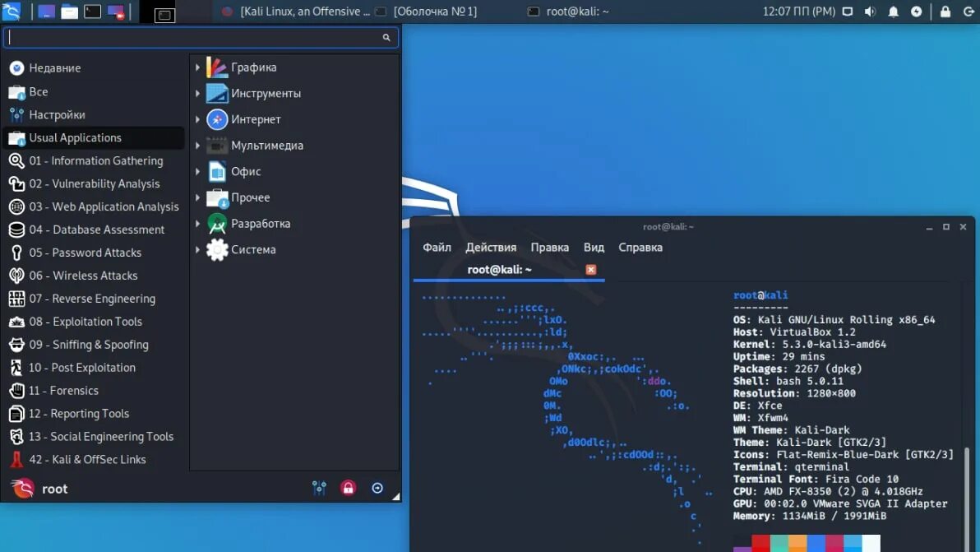Select the Usual Applications category
This screenshot has width=980, height=552.
point(94,137)
